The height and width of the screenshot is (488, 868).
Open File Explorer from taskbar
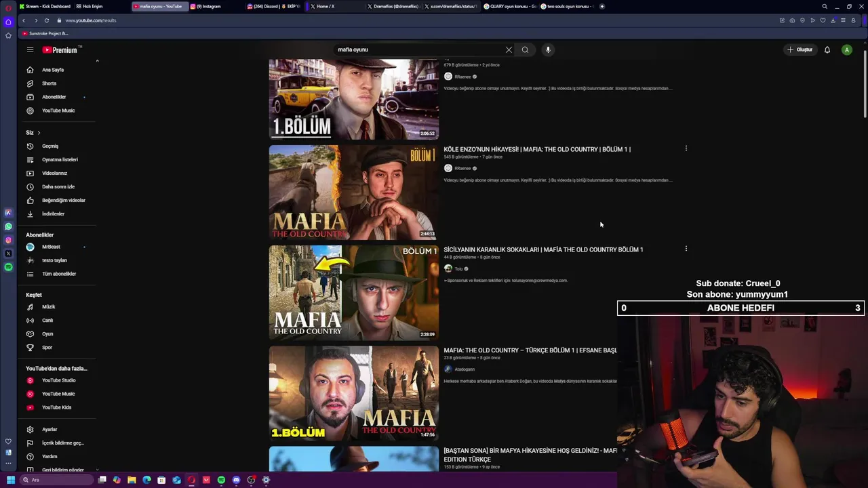132,480
